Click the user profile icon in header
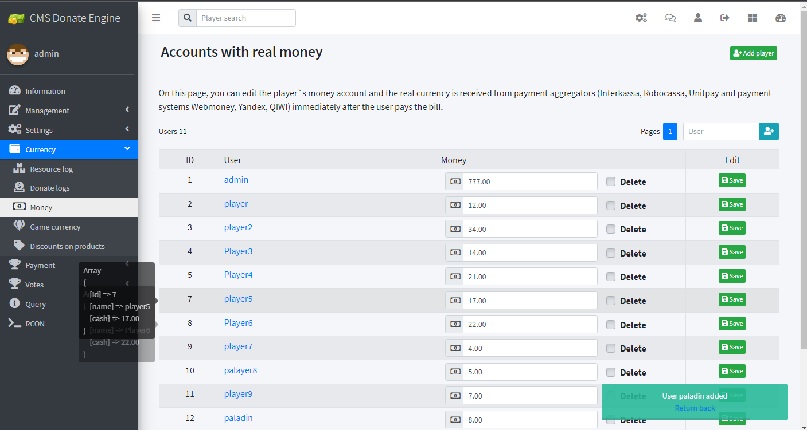 point(698,18)
